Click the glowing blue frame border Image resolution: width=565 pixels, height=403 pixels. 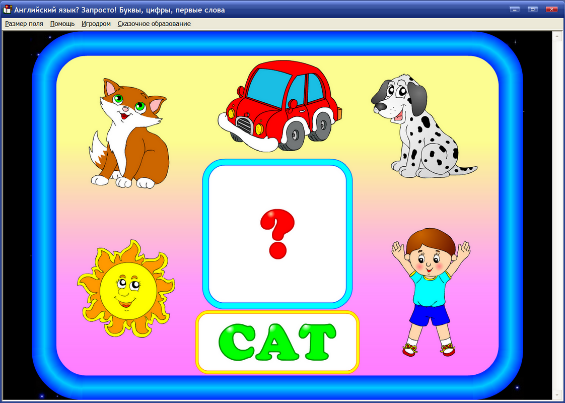[277, 44]
